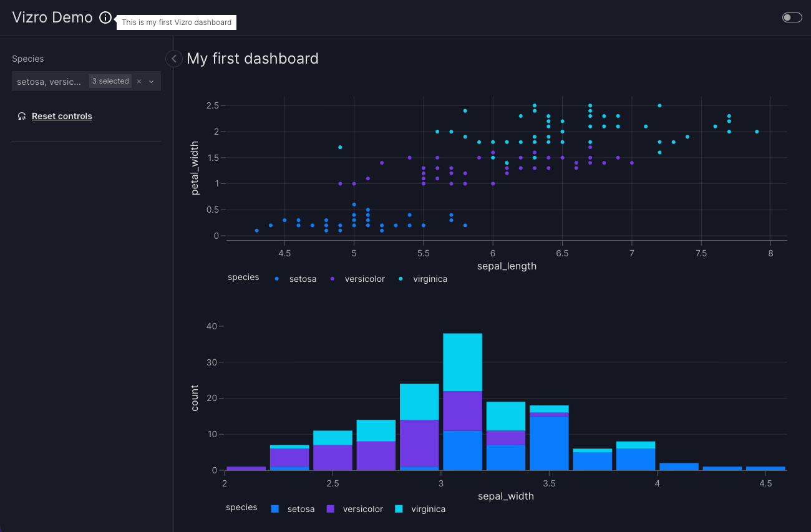Screen dimensions: 811x532
Task: Toggle versicolor in the histogram legend
Action: (356, 509)
